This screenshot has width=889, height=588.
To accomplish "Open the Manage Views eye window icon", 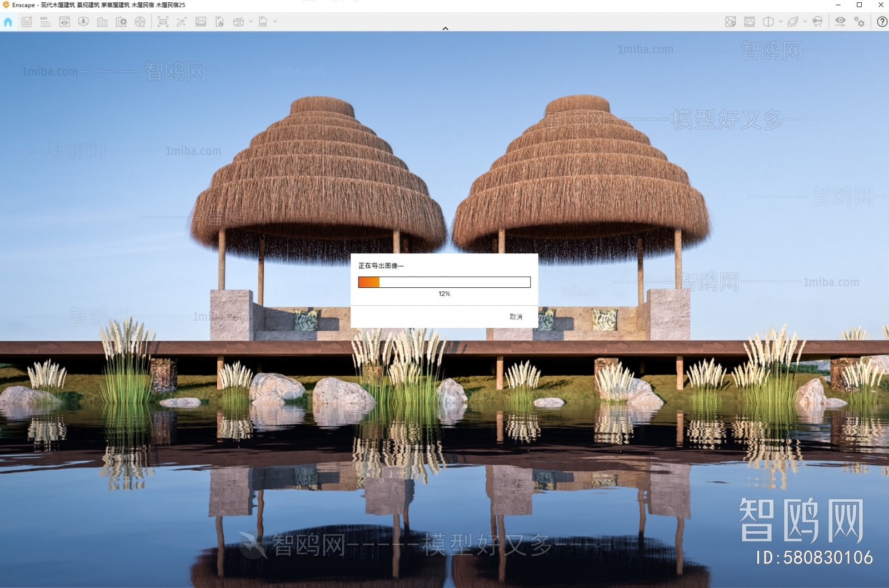I will coord(64,22).
